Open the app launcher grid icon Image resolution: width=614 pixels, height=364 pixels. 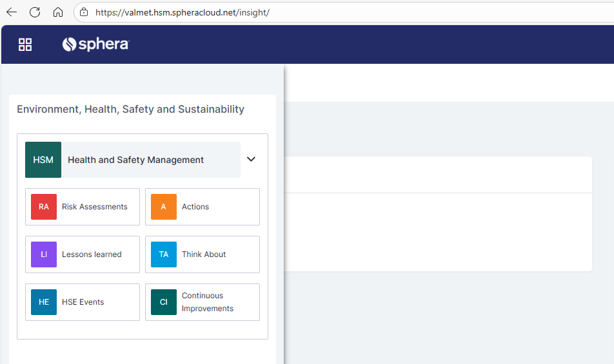25,44
